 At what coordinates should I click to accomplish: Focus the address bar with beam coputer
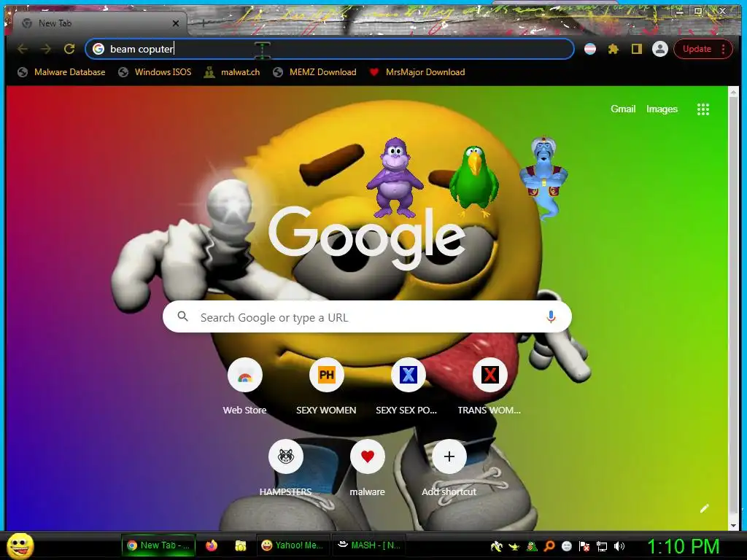pyautogui.click(x=330, y=49)
